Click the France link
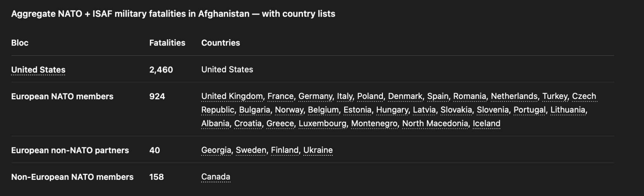Viewport: 644px width, 196px height. coord(280,96)
